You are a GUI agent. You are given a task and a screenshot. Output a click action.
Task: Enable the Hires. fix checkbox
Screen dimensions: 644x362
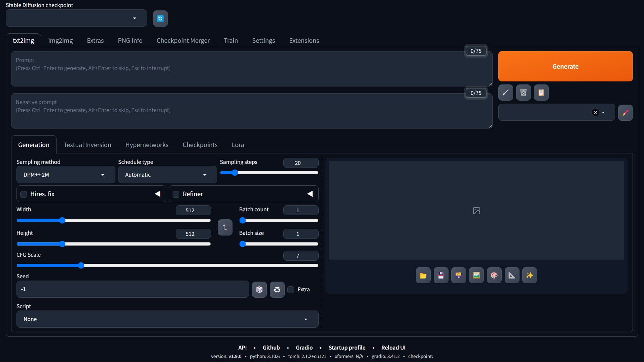pyautogui.click(x=24, y=194)
